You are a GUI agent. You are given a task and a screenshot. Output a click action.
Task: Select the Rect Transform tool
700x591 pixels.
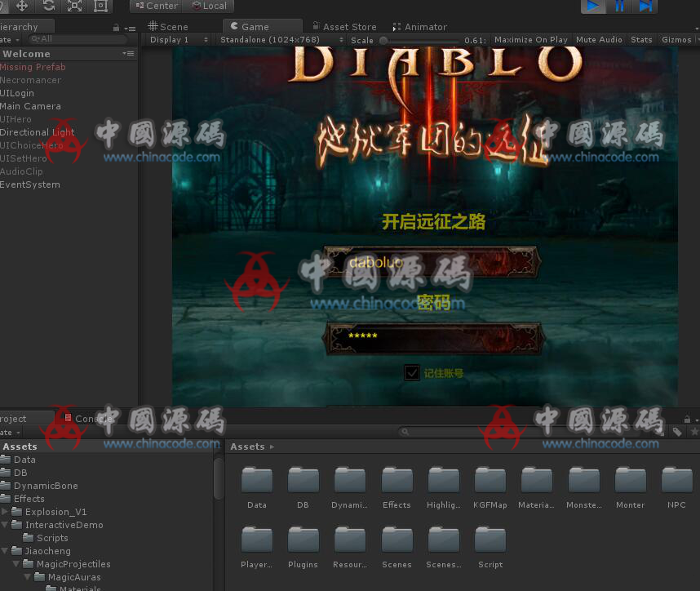(x=101, y=6)
